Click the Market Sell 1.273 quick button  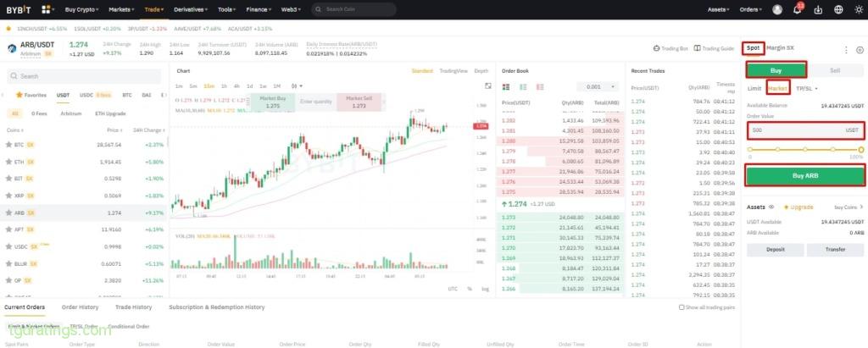coord(359,102)
